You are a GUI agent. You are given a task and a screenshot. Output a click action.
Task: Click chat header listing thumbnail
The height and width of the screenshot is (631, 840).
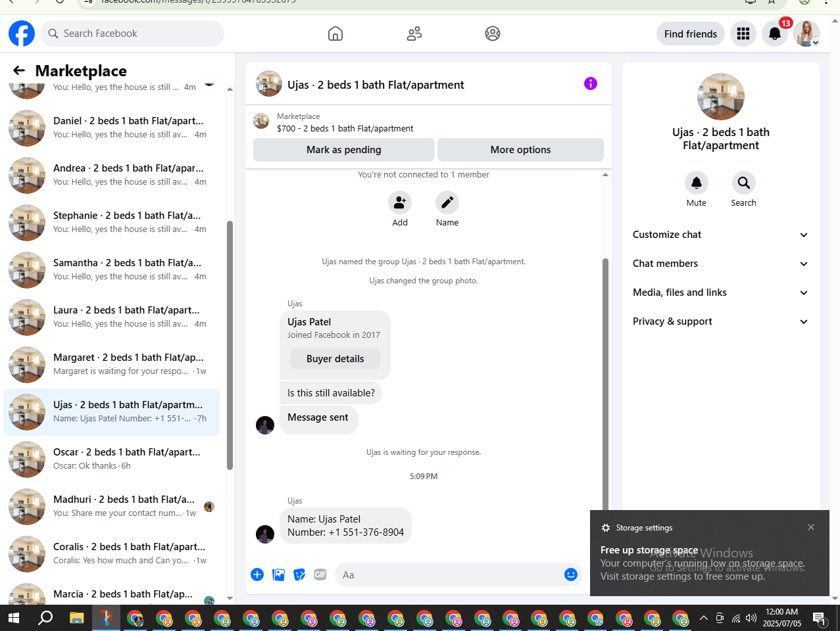coord(269,84)
